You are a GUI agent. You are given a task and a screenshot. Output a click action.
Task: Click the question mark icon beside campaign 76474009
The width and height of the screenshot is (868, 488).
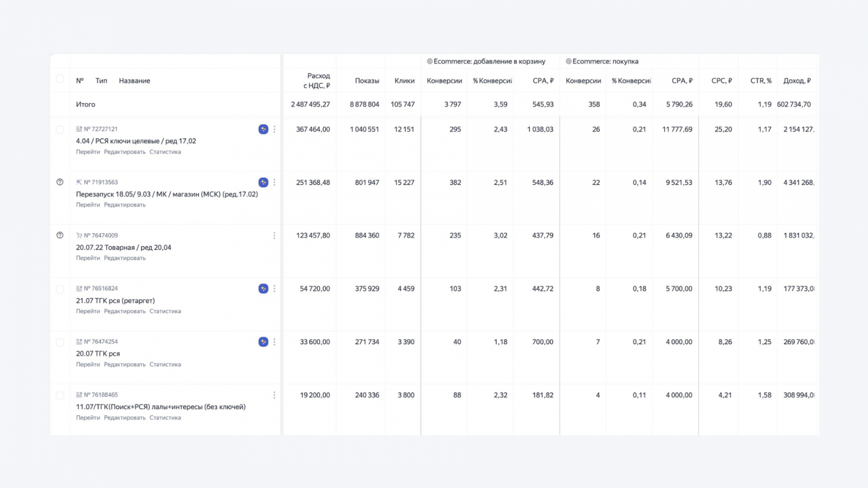pyautogui.click(x=60, y=235)
